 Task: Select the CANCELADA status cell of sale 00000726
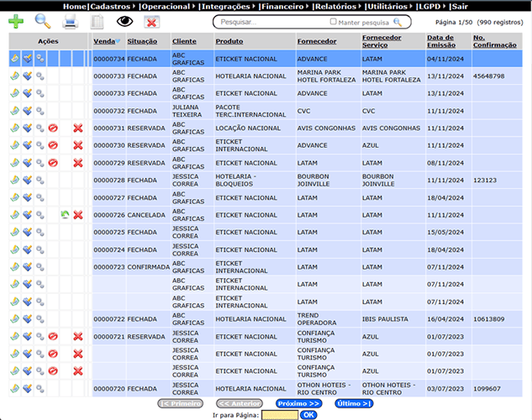146,215
